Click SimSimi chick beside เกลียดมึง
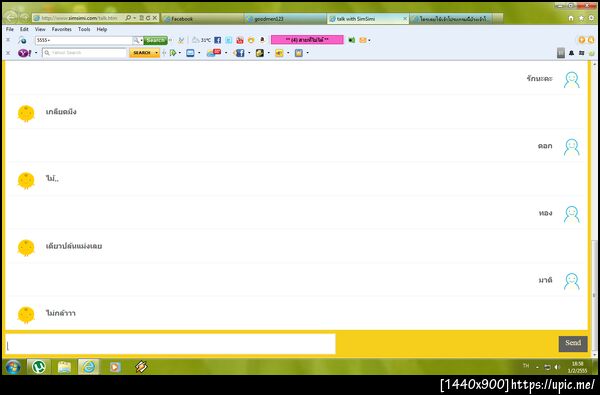 (26, 113)
